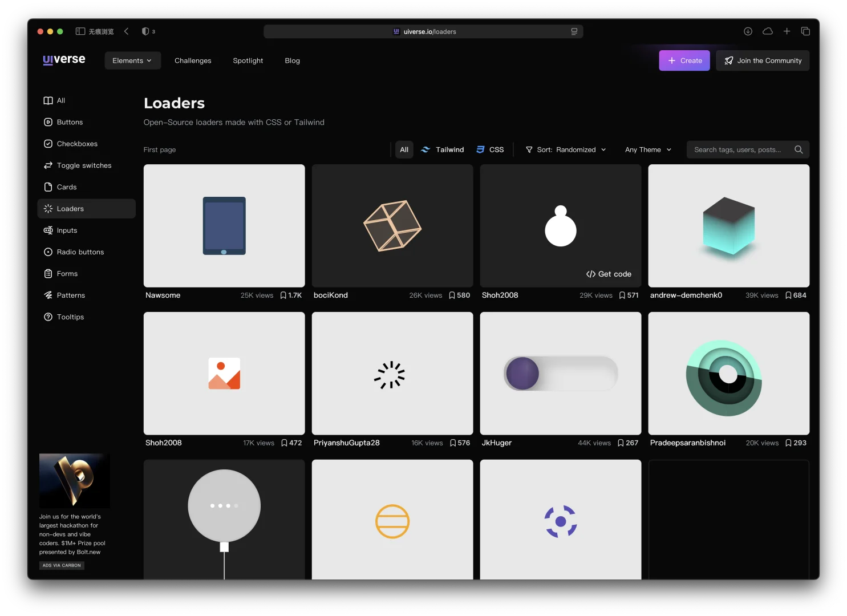
Task: Save the Shoh2008 image loader with 472 bookmarks
Action: [x=284, y=443]
